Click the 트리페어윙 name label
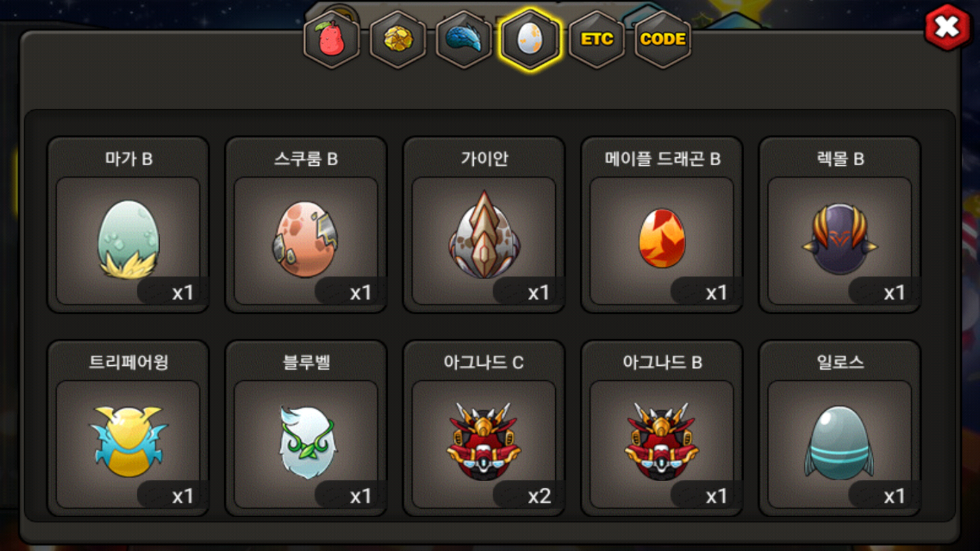Image resolution: width=980 pixels, height=551 pixels. [x=129, y=362]
